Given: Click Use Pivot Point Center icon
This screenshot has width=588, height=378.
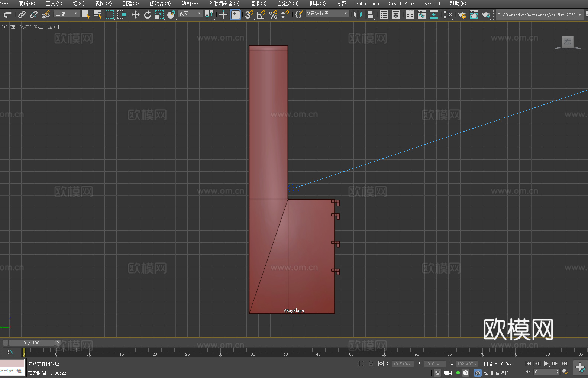Looking at the screenshot, I should (209, 14).
